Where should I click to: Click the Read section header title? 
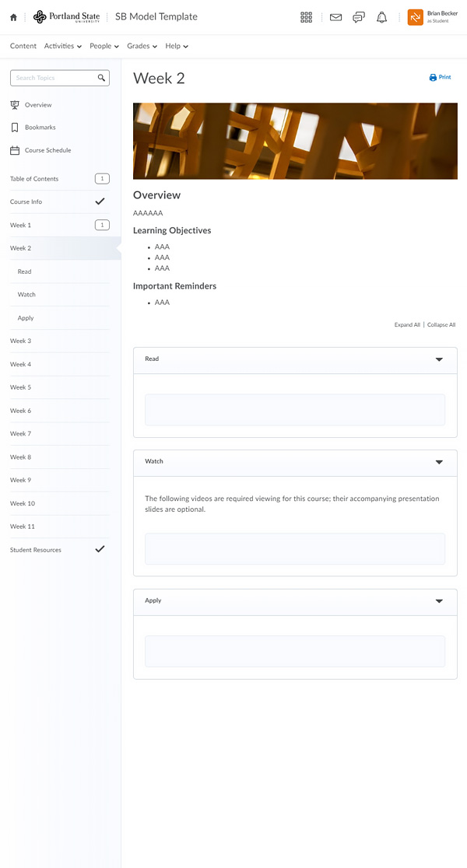click(152, 359)
